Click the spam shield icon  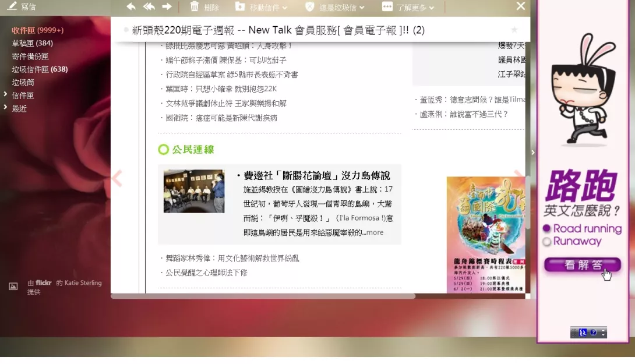(x=310, y=6)
